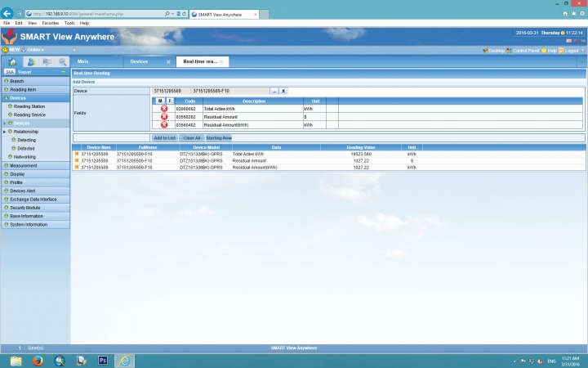Screen dimensions: 588x368
Task: Expand the dropdown arrow next to Logout
Action: (x=582, y=51)
